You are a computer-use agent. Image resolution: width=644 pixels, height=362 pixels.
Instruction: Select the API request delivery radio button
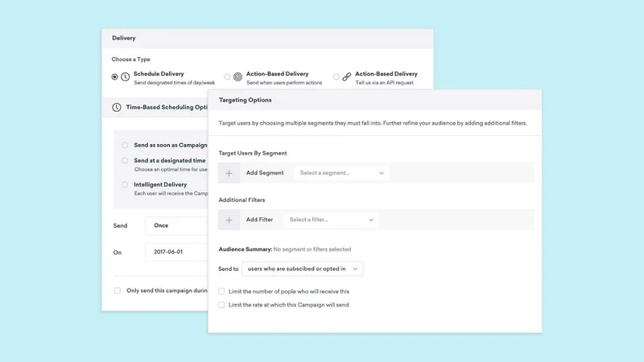[336, 76]
